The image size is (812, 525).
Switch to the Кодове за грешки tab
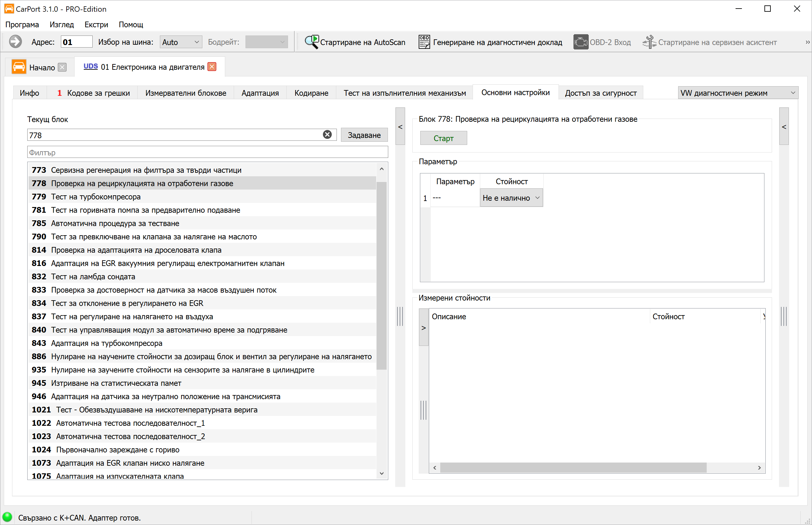click(93, 93)
